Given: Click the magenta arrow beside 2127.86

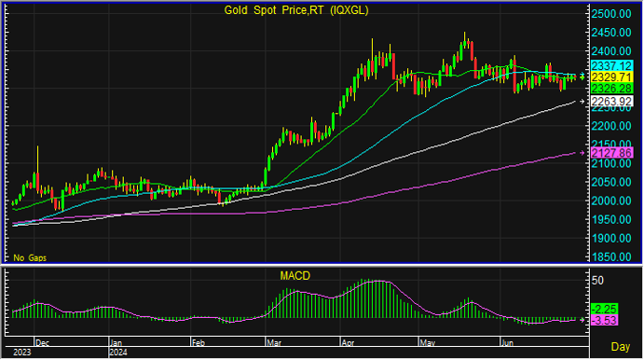Looking at the screenshot, I should point(582,153).
